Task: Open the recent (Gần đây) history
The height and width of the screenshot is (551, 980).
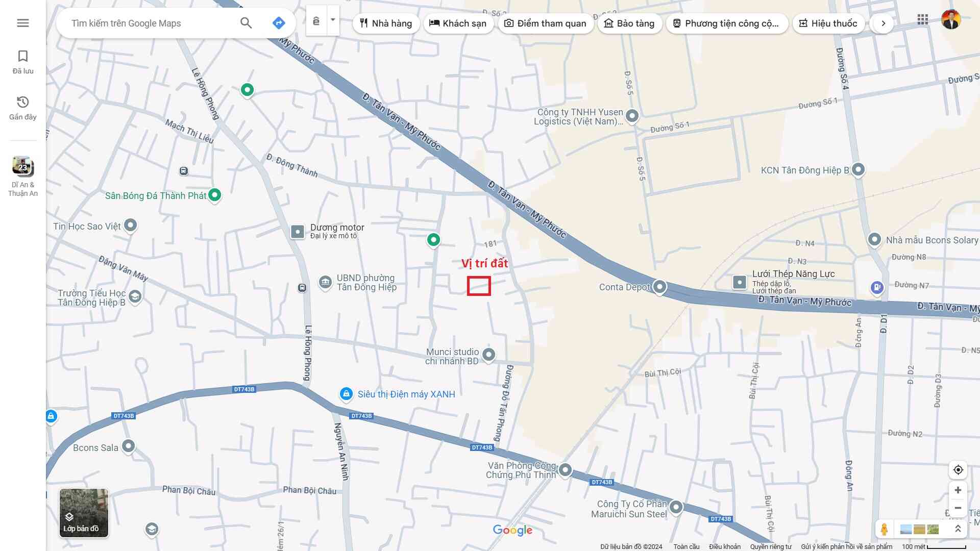Action: point(22,108)
